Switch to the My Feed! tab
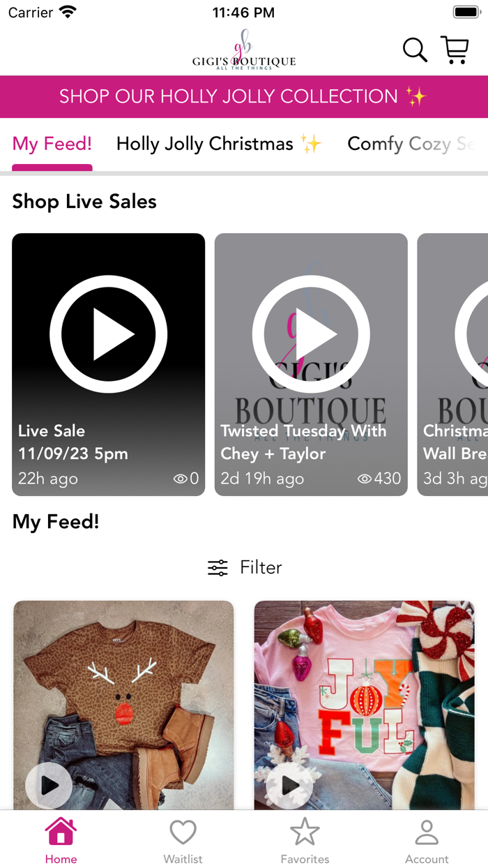Screen dimensions: 488x868 [52, 144]
